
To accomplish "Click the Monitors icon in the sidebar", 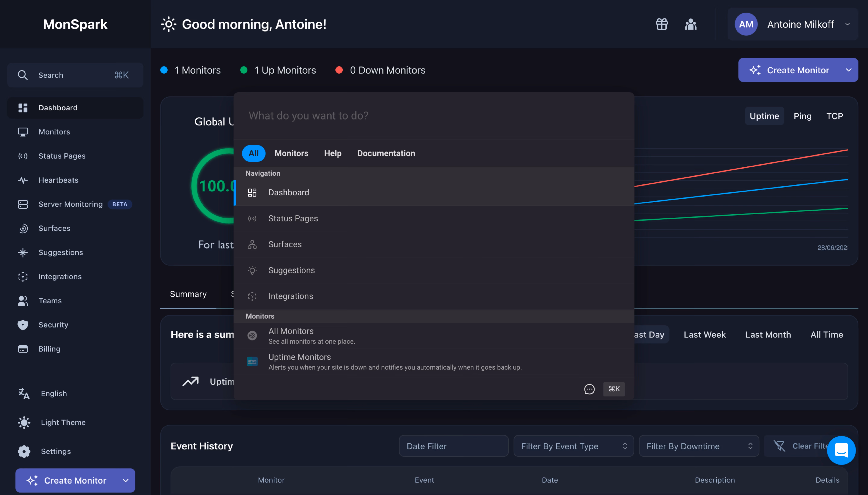I will coord(23,132).
